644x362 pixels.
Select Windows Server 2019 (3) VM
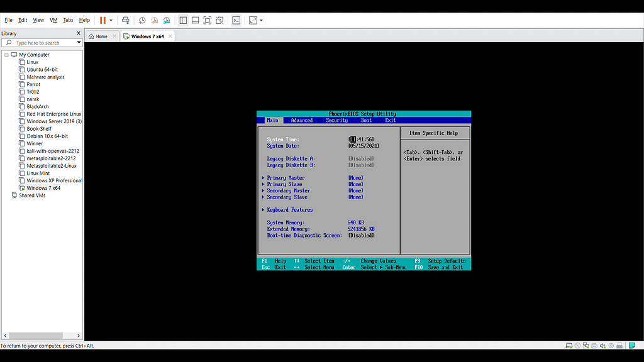54,121
